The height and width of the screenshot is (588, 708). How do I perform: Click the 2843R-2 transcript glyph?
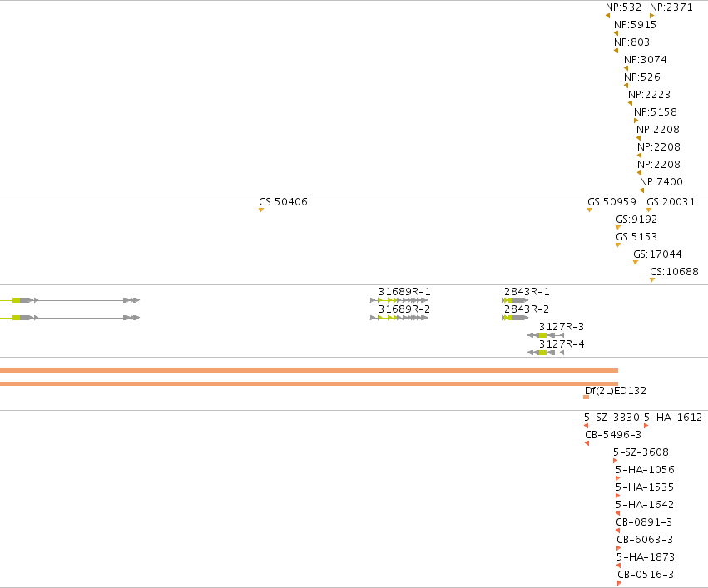click(515, 318)
